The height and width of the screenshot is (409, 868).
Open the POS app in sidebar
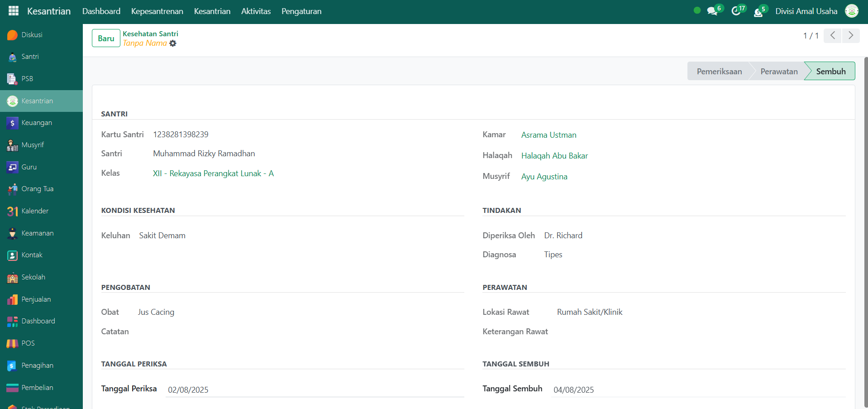tap(28, 343)
